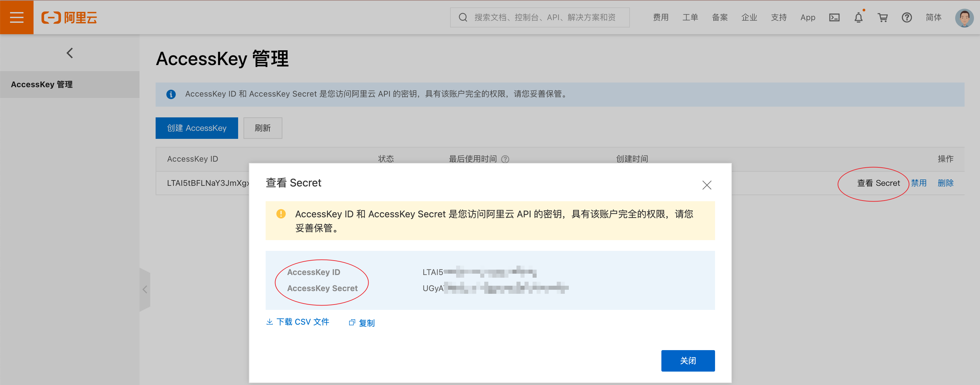Click the 最后使用时间 column header
The height and width of the screenshot is (385, 980).
(x=473, y=159)
